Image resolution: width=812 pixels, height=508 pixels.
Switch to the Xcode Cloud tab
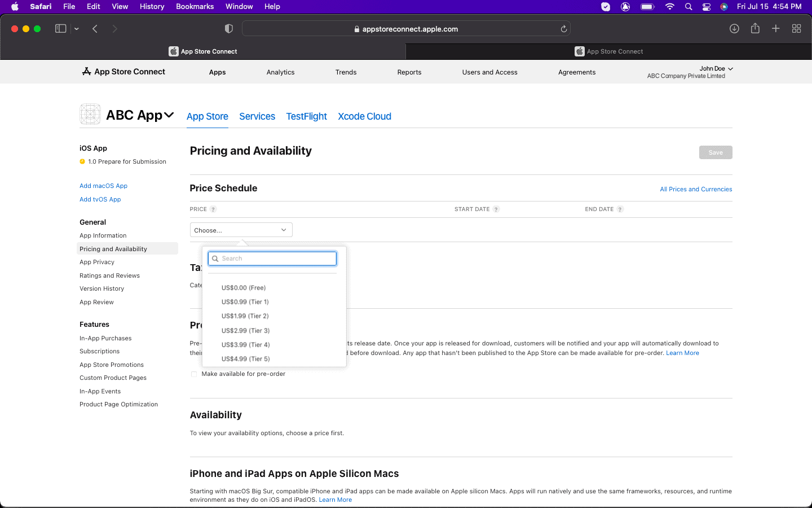pyautogui.click(x=365, y=116)
